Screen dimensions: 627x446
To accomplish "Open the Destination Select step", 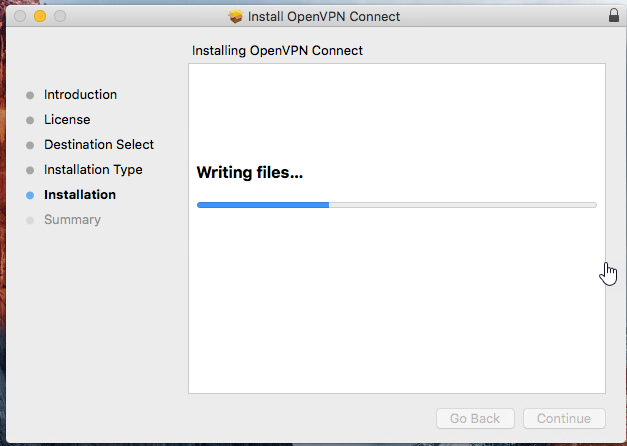I will (x=99, y=144).
